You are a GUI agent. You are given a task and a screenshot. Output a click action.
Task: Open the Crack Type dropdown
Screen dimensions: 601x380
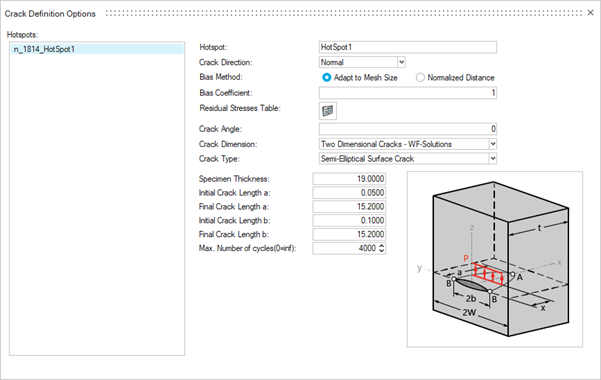(x=493, y=158)
